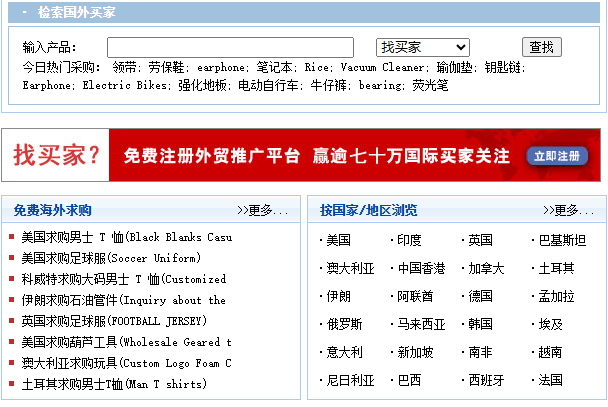Browse buyers from 西班牙
The width and height of the screenshot is (608, 407).
point(486,380)
